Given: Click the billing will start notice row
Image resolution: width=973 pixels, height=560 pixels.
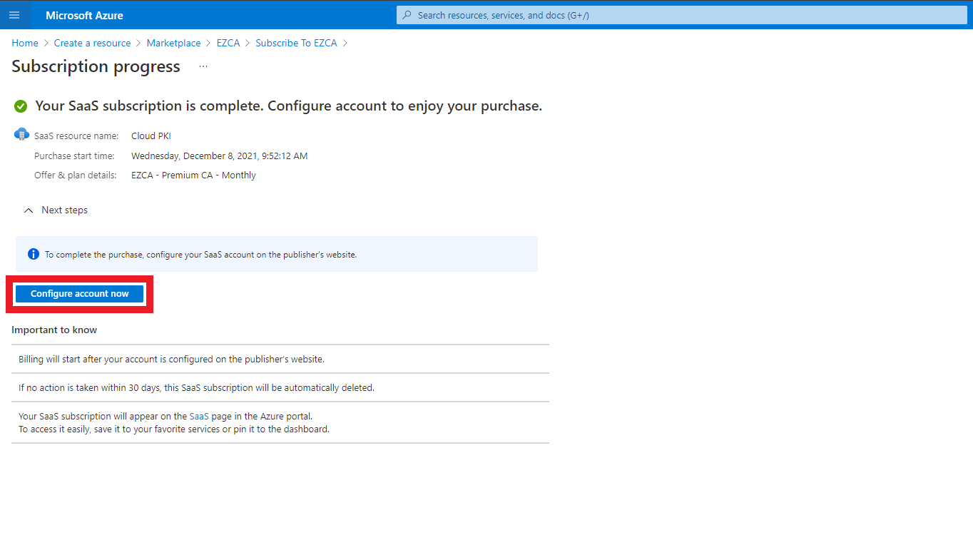Looking at the screenshot, I should click(280, 359).
